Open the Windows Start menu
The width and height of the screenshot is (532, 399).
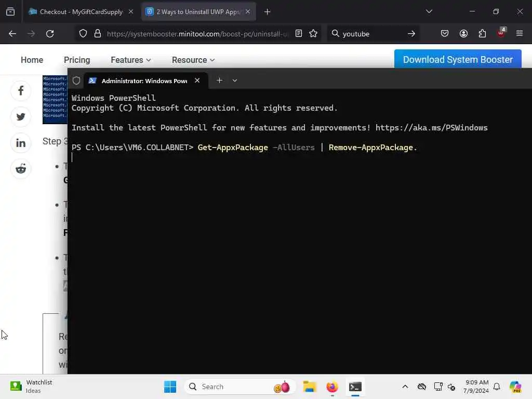click(x=170, y=387)
